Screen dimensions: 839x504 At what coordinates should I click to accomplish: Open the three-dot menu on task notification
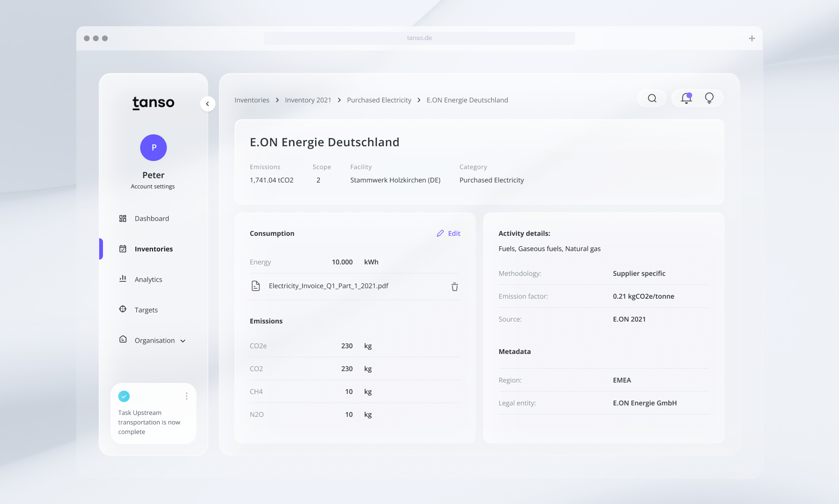[186, 396]
